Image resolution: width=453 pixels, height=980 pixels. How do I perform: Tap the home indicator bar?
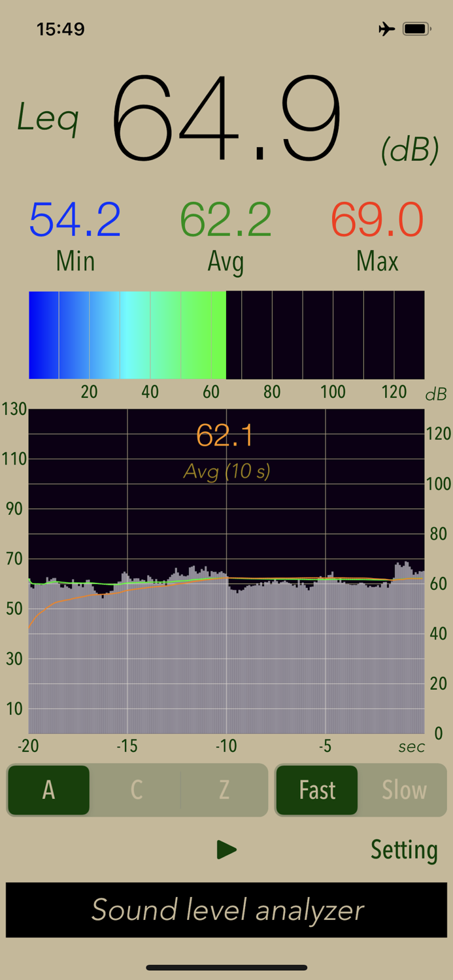pos(226,968)
